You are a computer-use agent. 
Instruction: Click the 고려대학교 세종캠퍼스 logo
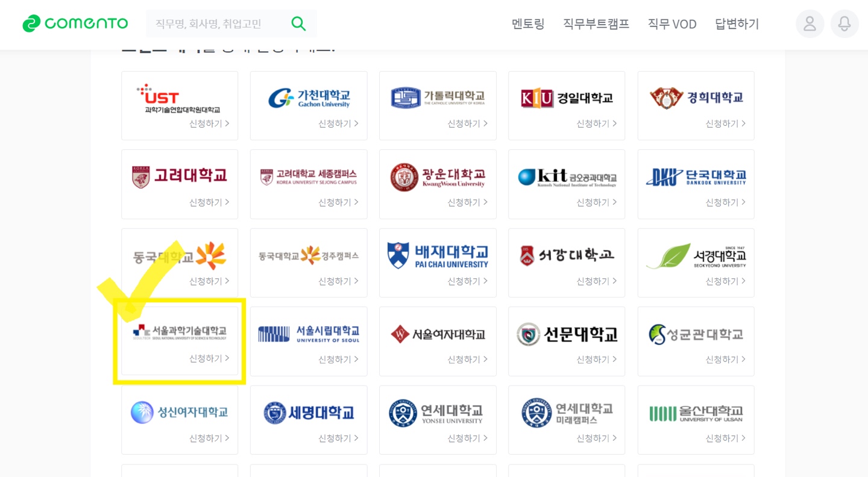pyautogui.click(x=309, y=176)
